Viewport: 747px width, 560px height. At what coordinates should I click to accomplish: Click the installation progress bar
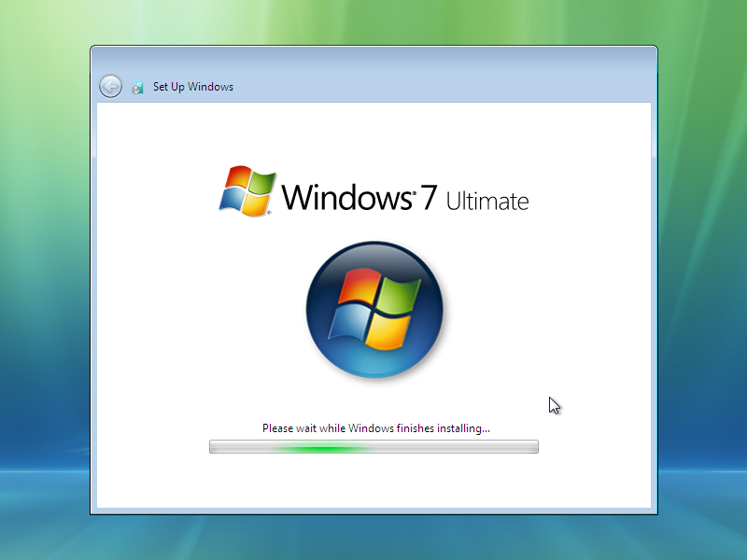pos(374,447)
